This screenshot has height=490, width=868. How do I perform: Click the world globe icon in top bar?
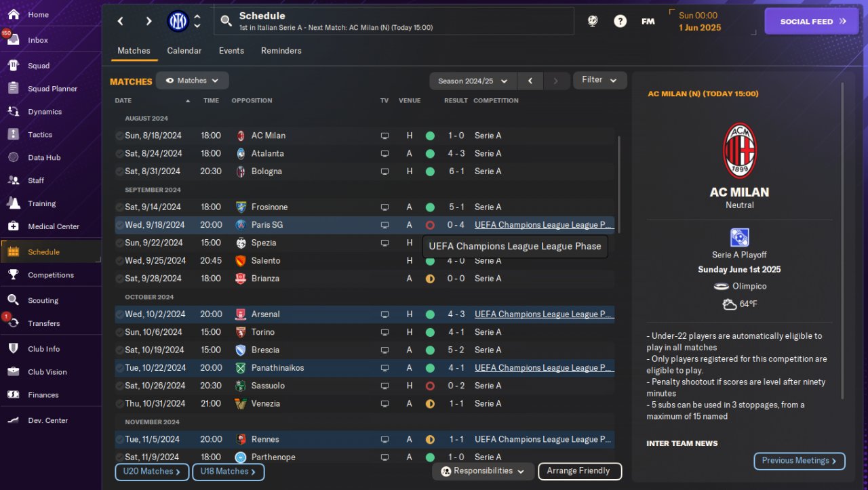click(593, 21)
